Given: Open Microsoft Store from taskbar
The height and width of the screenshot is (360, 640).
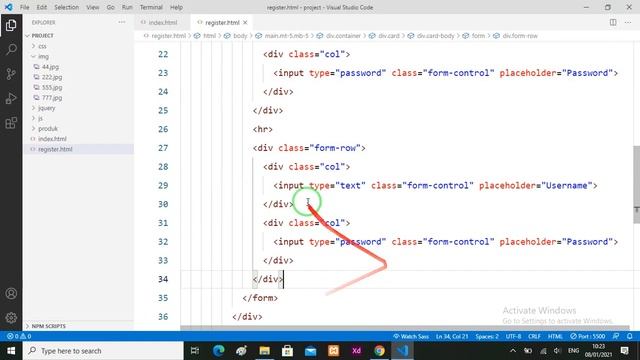Looking at the screenshot, I should pyautogui.click(x=287, y=351).
